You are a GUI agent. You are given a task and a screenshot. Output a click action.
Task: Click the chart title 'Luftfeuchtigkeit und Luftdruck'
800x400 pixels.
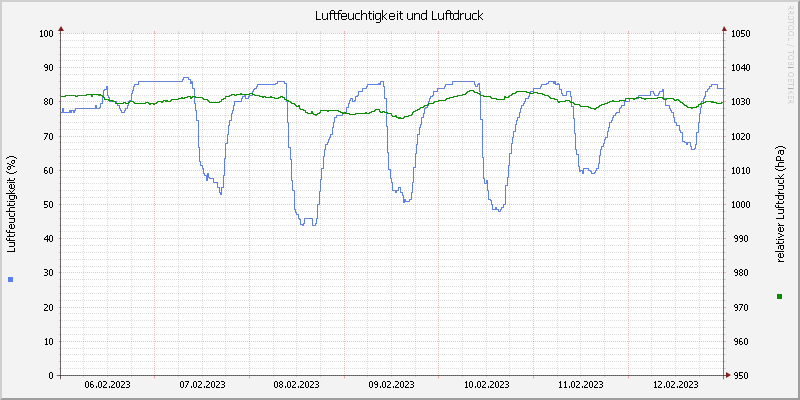point(399,16)
